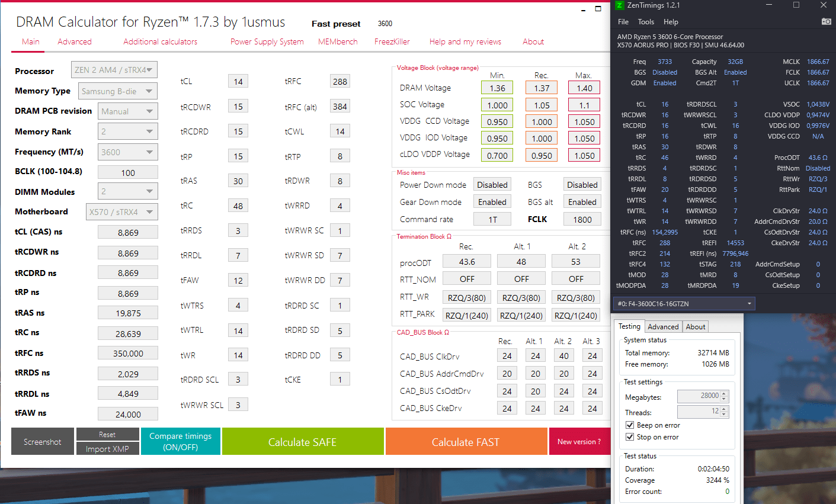Expand the DRAM PCB revision dropdown
Viewport: 836px width, 504px height.
[x=127, y=111]
